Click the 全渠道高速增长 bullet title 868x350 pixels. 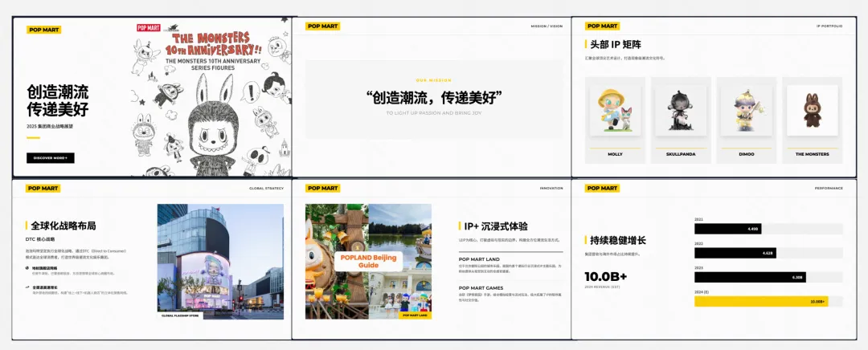(x=44, y=287)
